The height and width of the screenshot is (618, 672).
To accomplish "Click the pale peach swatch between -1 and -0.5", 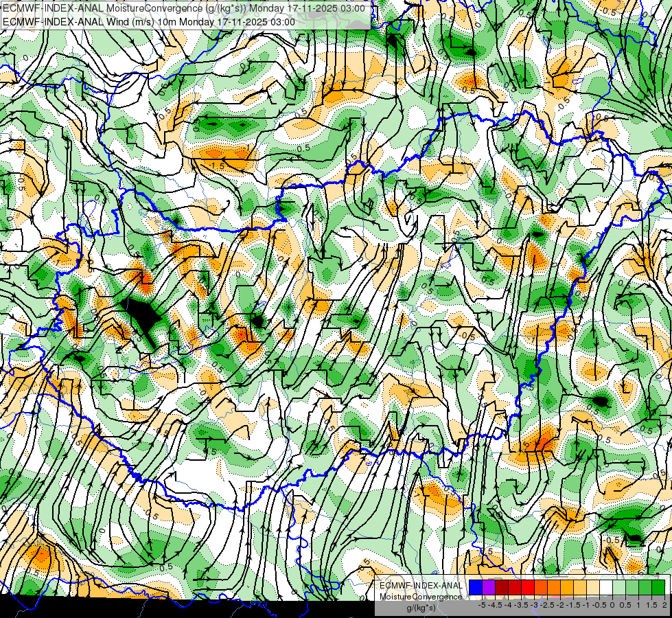I will coord(592,587).
